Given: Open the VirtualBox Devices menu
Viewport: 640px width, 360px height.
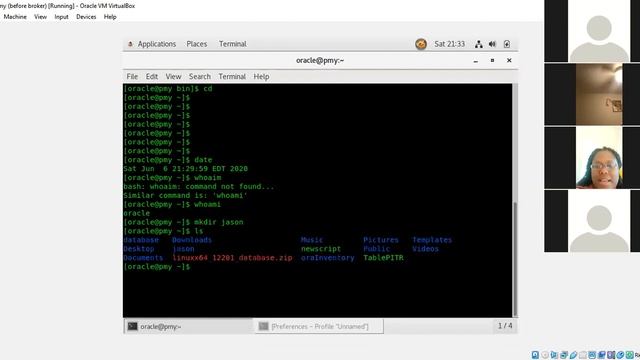Looking at the screenshot, I should 86,17.
